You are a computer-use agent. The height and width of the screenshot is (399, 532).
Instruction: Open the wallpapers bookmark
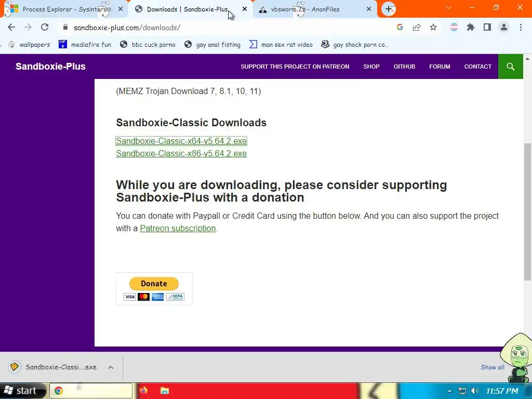tap(29, 45)
